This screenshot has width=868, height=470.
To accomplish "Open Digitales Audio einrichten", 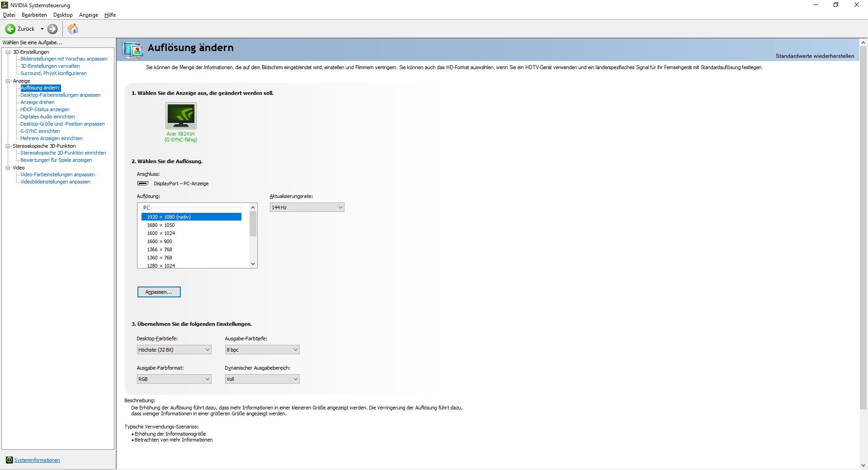I will [x=47, y=117].
